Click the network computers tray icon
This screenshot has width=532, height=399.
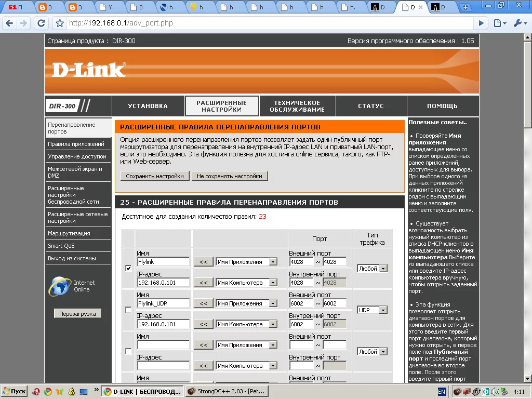467,392
